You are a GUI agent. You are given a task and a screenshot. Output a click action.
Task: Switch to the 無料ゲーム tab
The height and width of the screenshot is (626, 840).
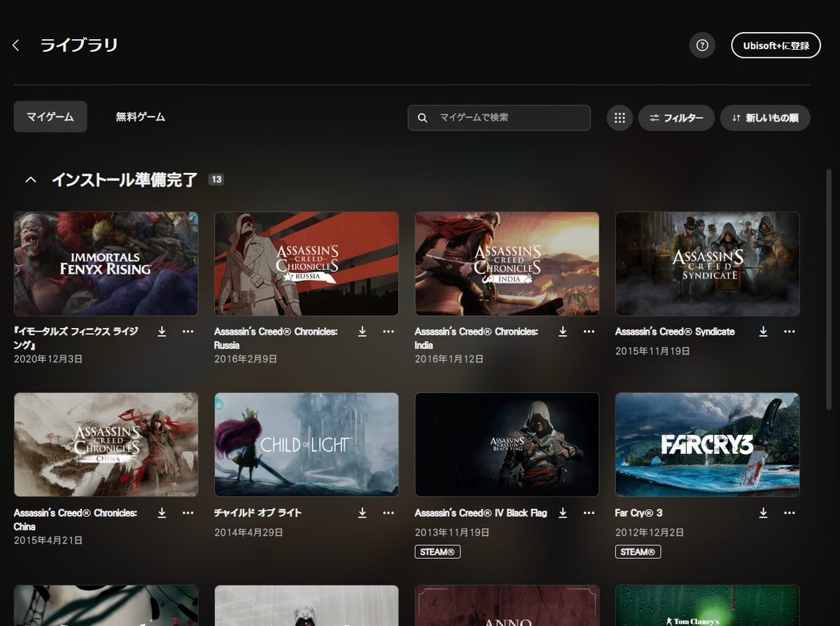(x=141, y=117)
